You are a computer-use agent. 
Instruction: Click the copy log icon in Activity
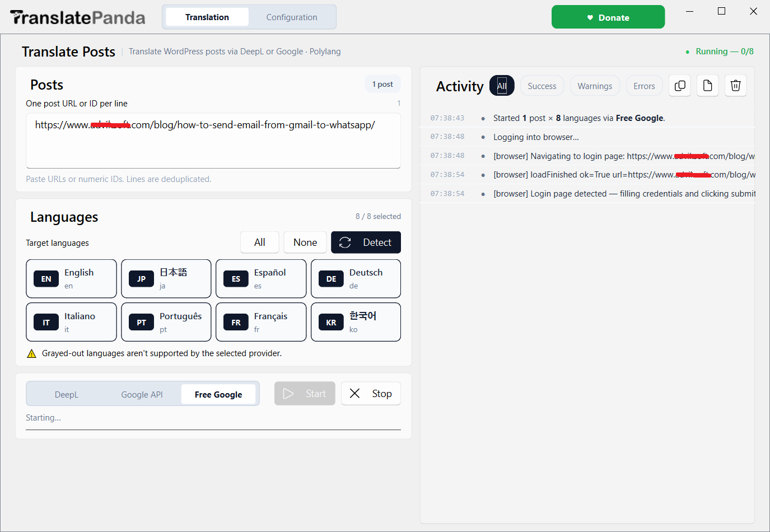(680, 86)
